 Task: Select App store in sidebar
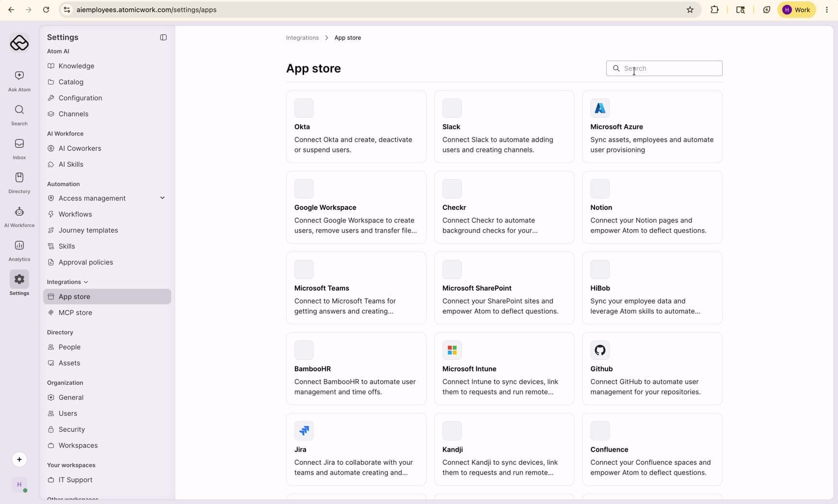(107, 297)
